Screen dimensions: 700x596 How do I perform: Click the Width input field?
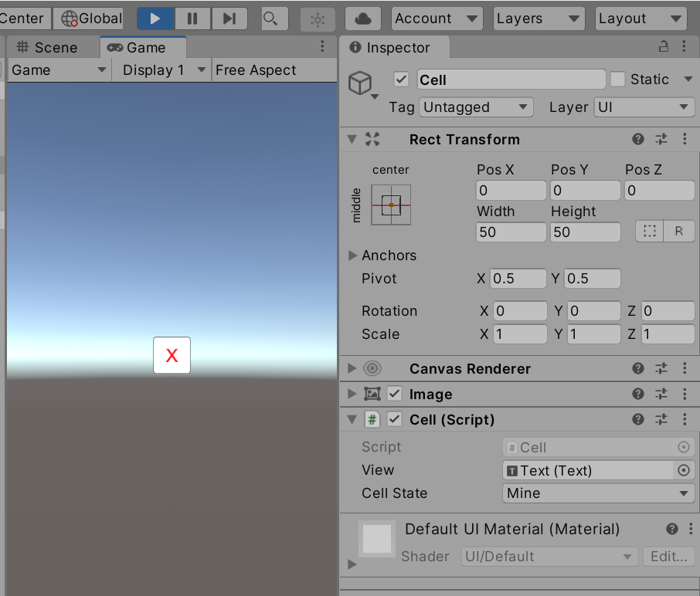coord(510,232)
